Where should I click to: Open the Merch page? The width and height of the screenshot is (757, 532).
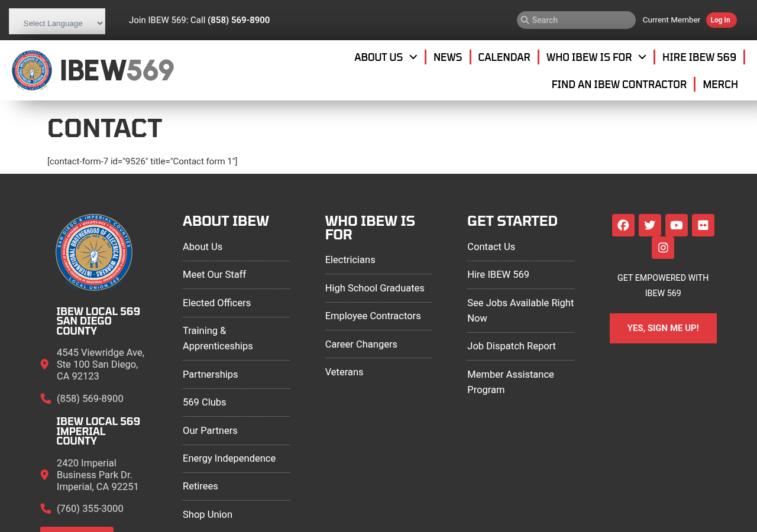[x=720, y=85]
